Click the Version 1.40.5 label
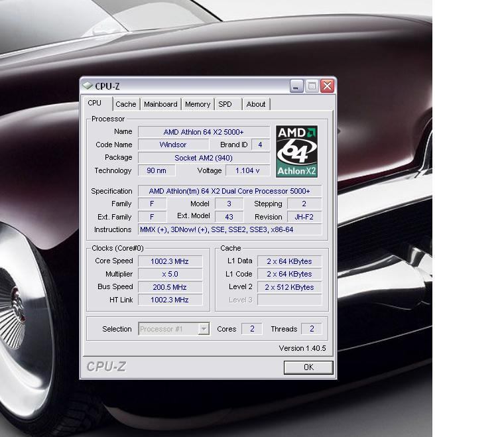This screenshot has height=437, width=504. tap(302, 348)
